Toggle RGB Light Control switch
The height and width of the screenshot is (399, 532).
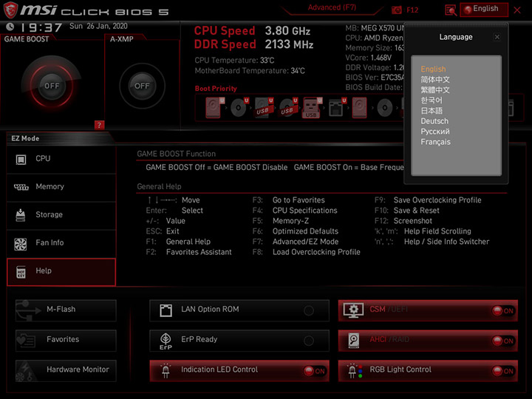503,371
